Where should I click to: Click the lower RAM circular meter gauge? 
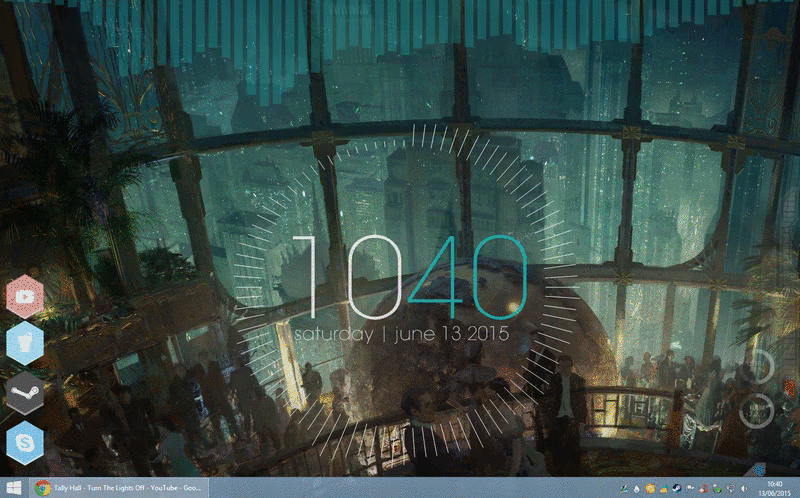[x=756, y=411]
